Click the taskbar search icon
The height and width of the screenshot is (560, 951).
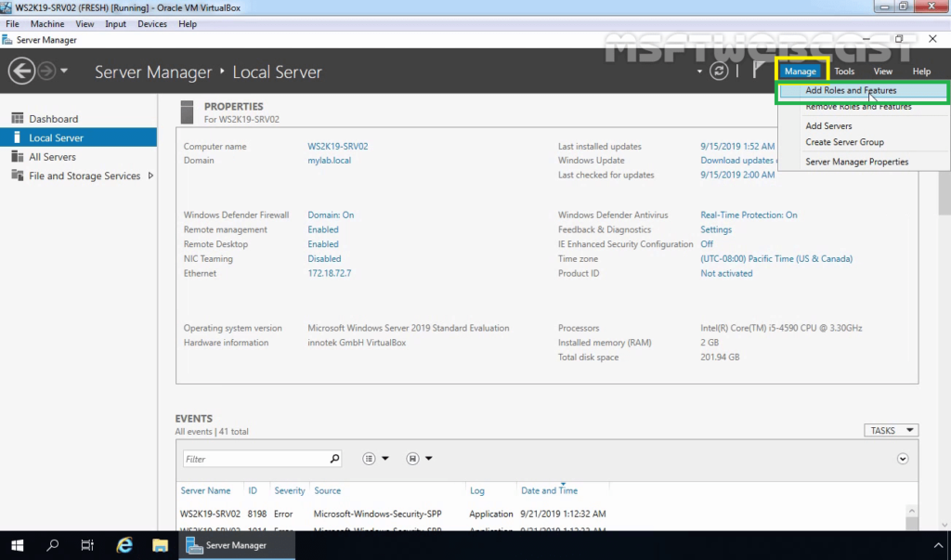click(x=53, y=545)
